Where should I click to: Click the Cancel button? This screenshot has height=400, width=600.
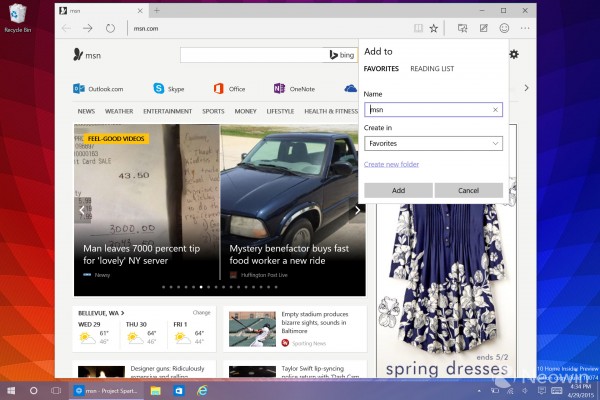click(468, 190)
